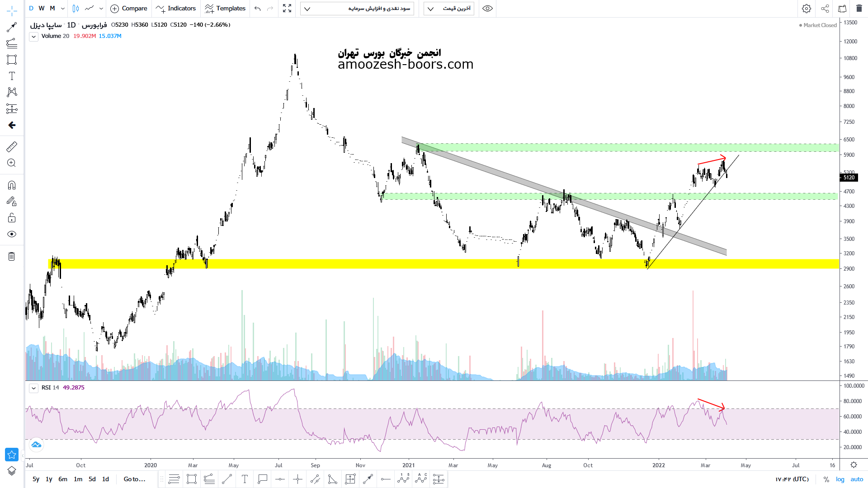
Task: Click the Go to date field
Action: pyautogui.click(x=134, y=479)
